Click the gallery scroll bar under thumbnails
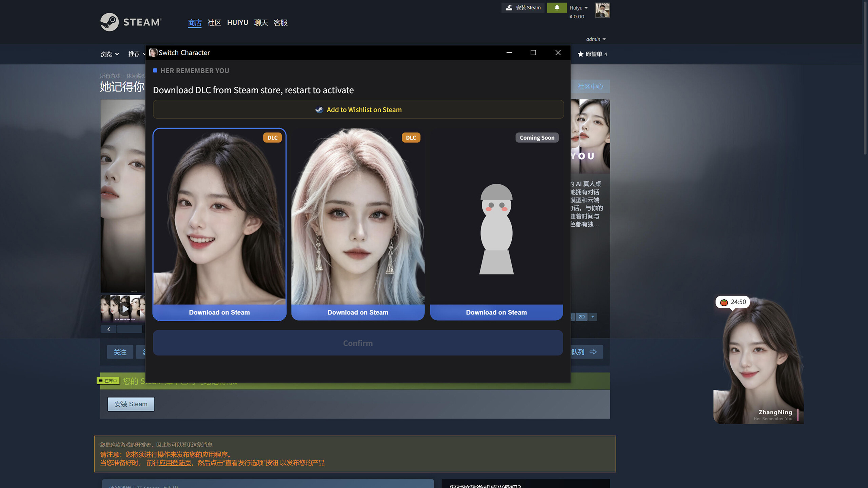The height and width of the screenshot is (488, 868). click(130, 329)
